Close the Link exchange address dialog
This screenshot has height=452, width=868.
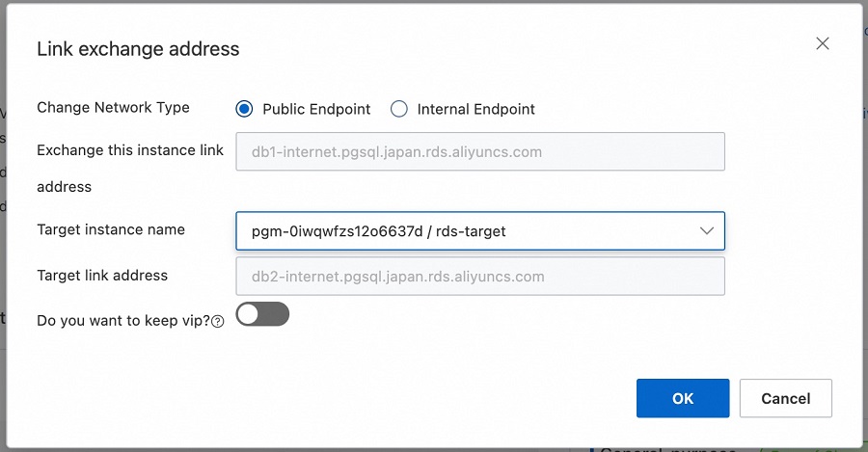point(823,43)
